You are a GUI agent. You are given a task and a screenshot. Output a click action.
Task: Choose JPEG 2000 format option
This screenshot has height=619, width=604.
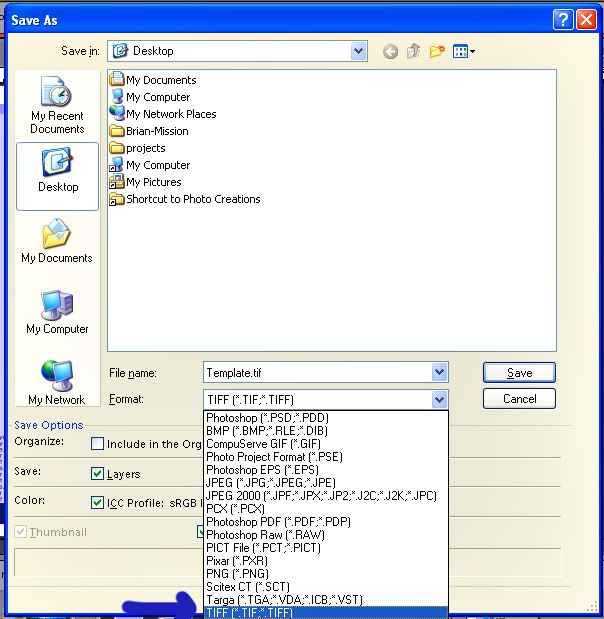(326, 495)
